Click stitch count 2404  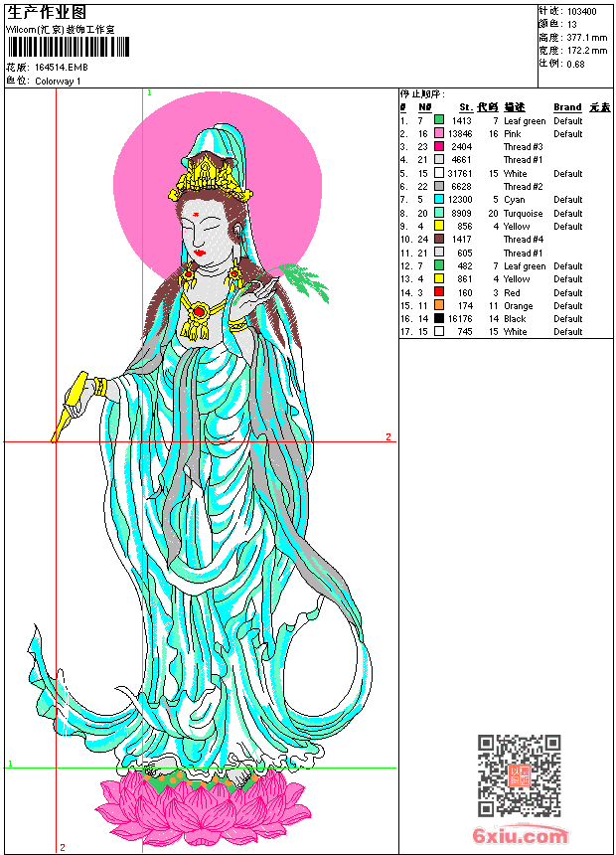point(461,147)
